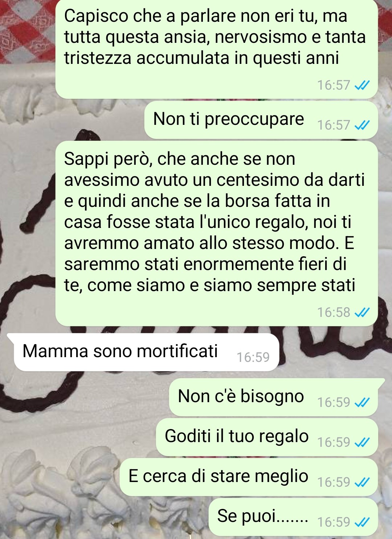392x539 pixels.
Task: Tap read ticks on 'Non ti preoccupare'
Action: (x=362, y=125)
